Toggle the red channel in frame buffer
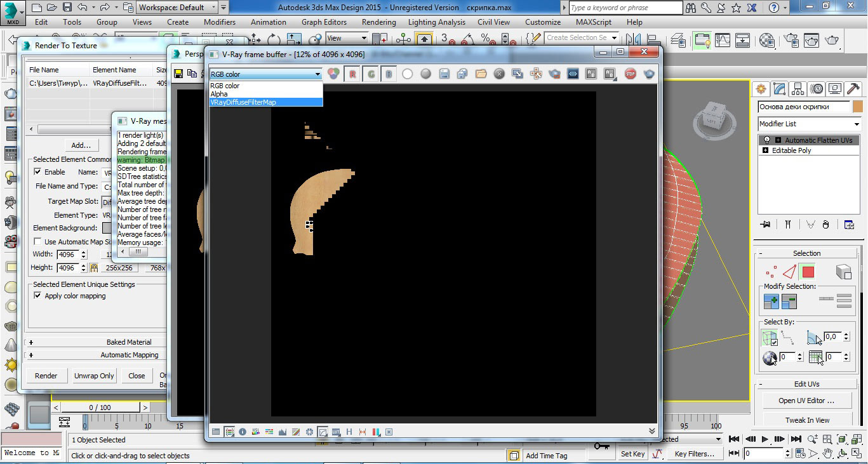This screenshot has height=464, width=868. tap(352, 74)
